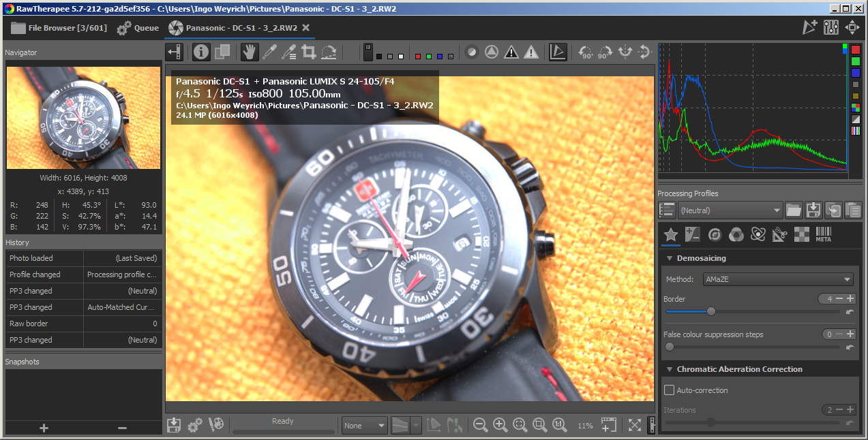868x440 pixels.
Task: Reset Border slider to default
Action: click(850, 311)
